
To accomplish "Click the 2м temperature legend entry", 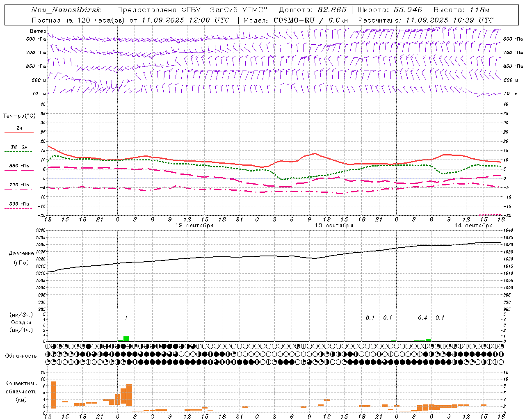I will (19, 128).
